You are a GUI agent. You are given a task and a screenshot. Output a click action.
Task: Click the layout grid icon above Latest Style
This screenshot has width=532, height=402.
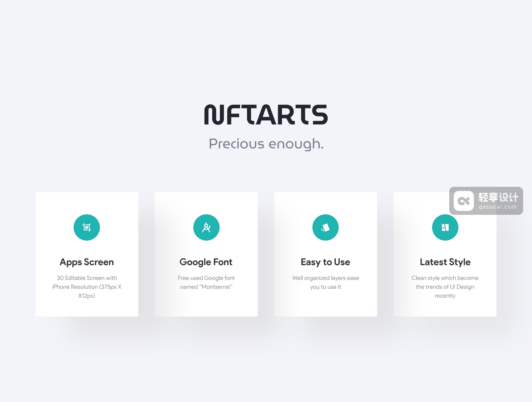[x=445, y=227]
